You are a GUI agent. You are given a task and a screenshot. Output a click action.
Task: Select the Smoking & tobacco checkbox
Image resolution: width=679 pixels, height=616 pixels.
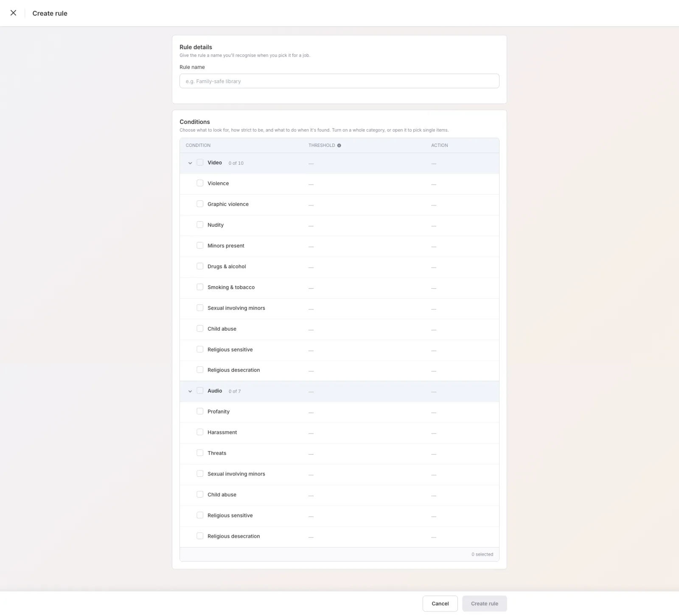click(200, 287)
